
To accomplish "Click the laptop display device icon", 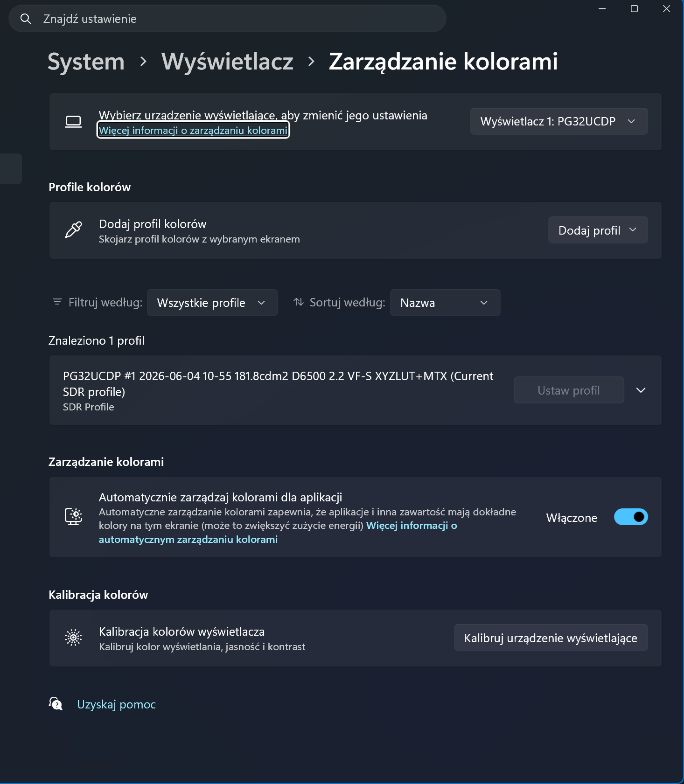I will tap(73, 122).
